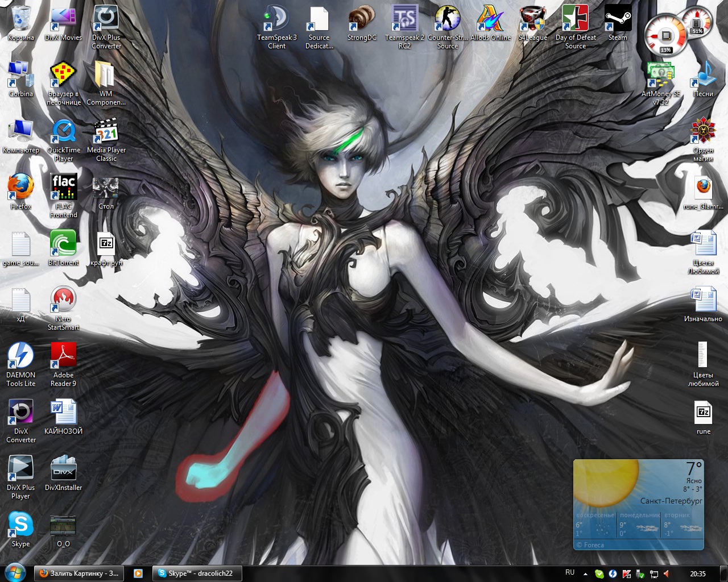The image size is (728, 582).
Task: Open the WM Components folder
Action: pos(106,84)
